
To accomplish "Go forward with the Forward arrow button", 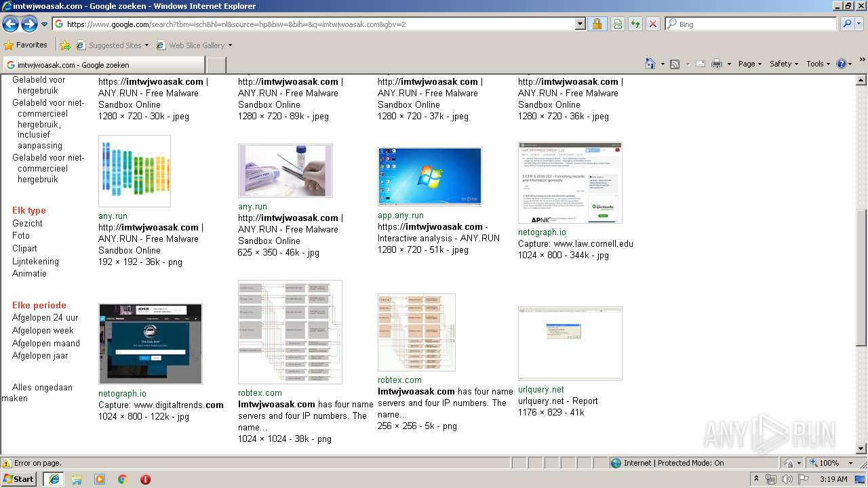I will [x=29, y=24].
